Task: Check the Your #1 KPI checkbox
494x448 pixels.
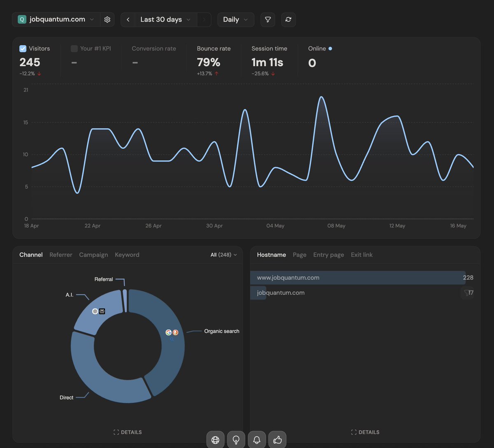Action: (74, 49)
